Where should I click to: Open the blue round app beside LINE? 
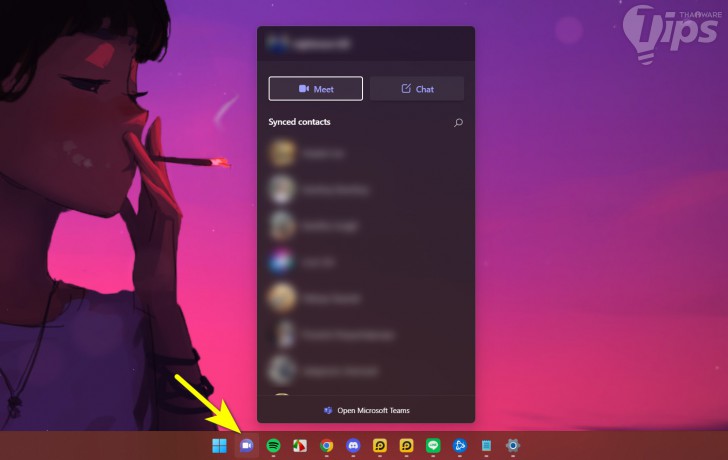[460, 446]
